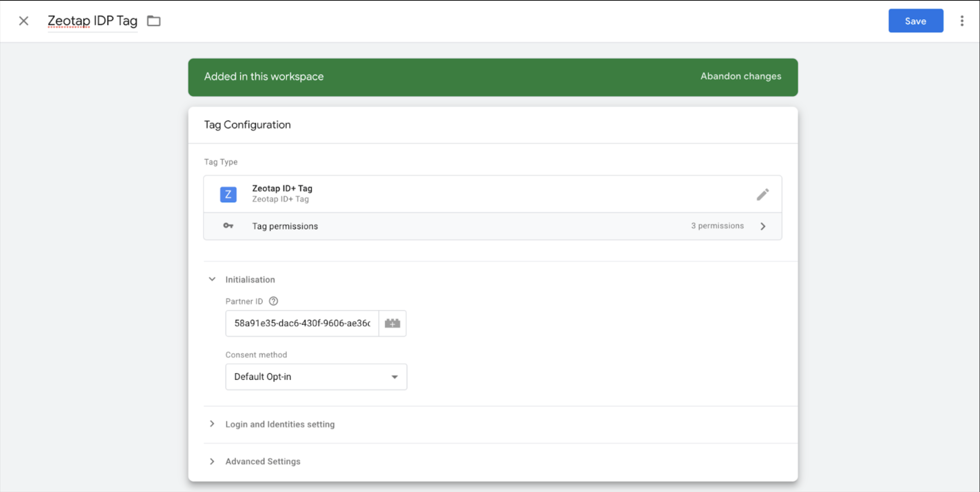Open the Consent method dropdown
The width and height of the screenshot is (980, 492).
coord(316,376)
